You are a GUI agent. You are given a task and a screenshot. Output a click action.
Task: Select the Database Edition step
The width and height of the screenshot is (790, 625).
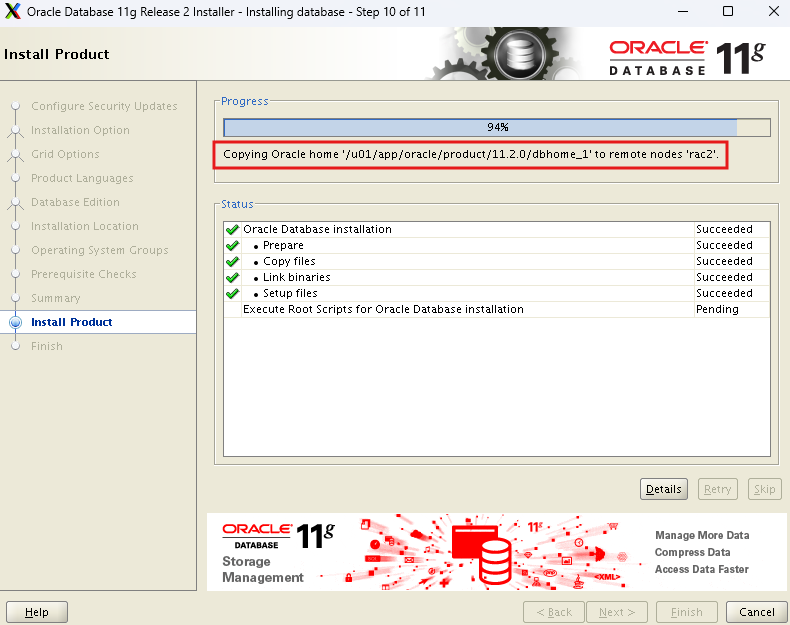[x=76, y=202]
